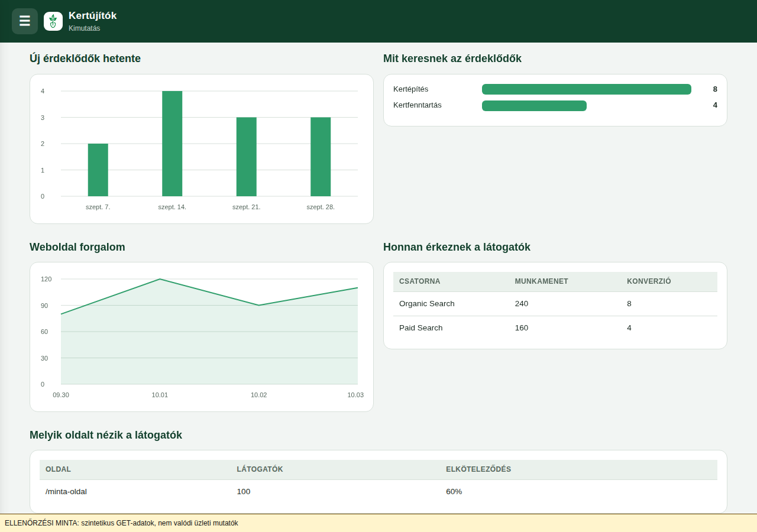This screenshot has height=532, width=757.
Task: Click the szept. 7. bar in the chart
Action: 98,170
